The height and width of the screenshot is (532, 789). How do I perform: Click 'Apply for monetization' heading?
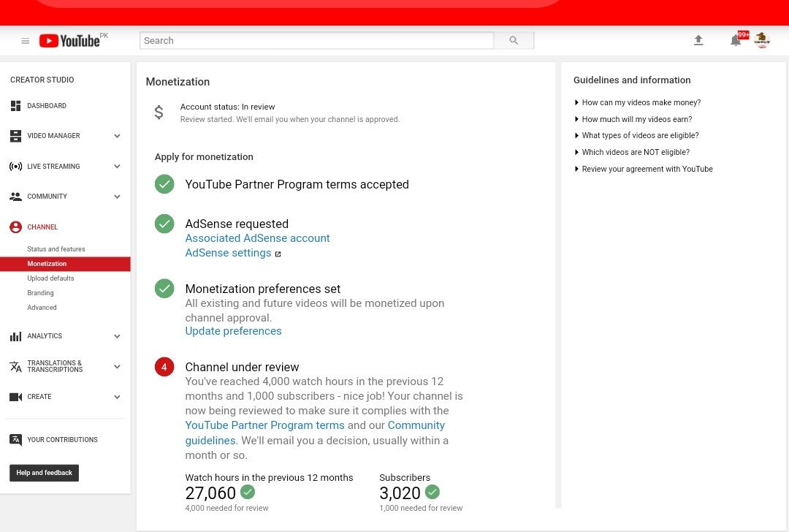point(204,156)
